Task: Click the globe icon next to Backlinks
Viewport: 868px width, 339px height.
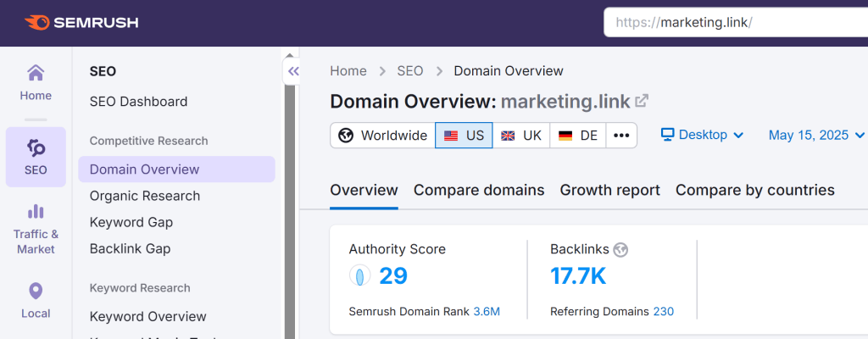Action: click(620, 250)
